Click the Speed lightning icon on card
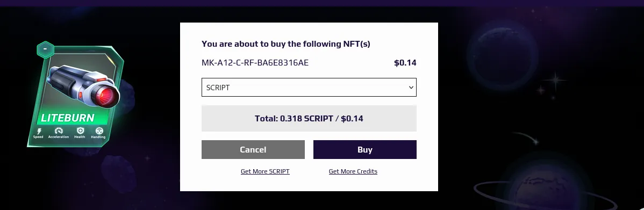 click(39, 131)
